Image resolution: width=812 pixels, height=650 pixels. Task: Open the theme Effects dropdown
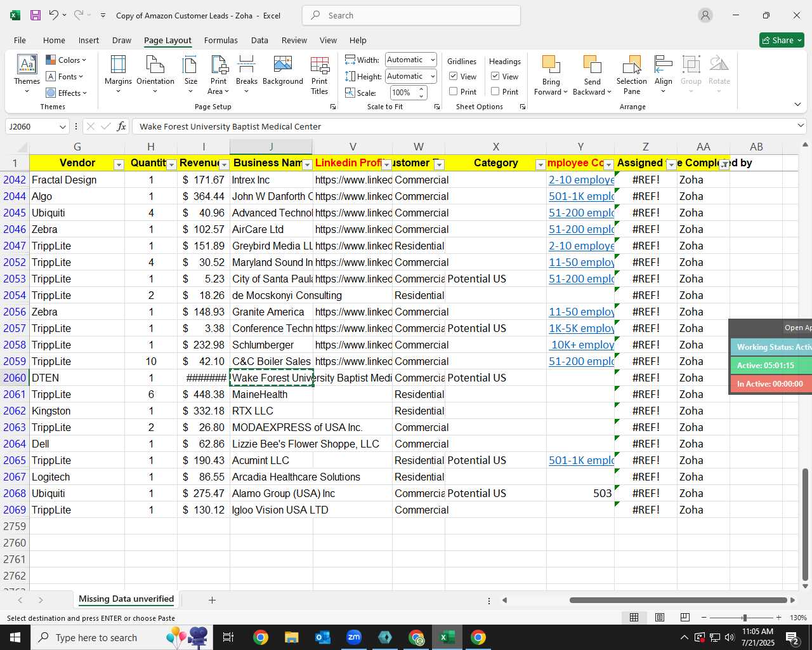point(67,93)
